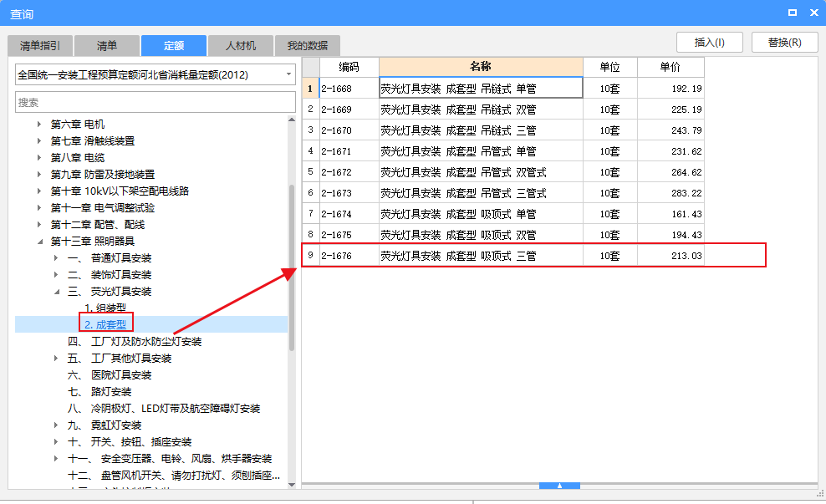Expand 十、开关、按钮、插座安装 node
This screenshot has width=826, height=504.
[56, 442]
